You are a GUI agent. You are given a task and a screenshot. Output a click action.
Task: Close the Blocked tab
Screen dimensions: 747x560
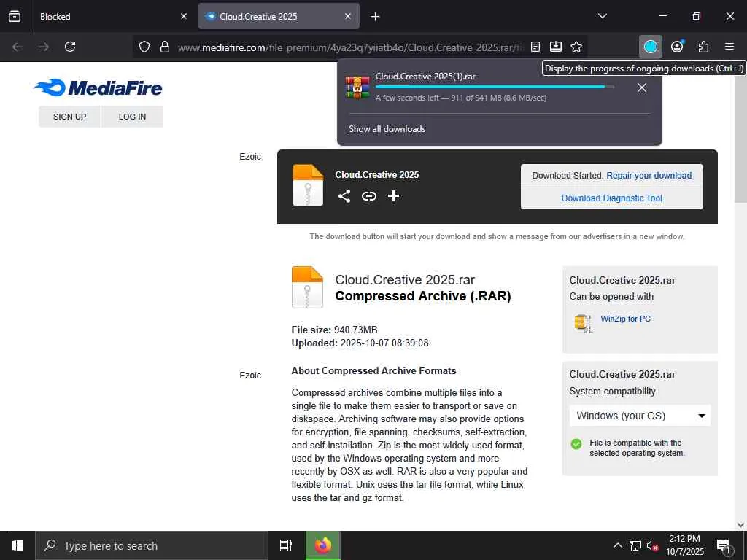tap(184, 16)
